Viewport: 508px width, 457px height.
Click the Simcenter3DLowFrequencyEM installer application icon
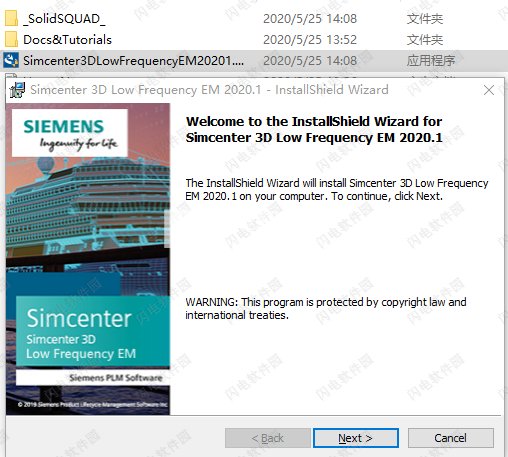coord(11,60)
